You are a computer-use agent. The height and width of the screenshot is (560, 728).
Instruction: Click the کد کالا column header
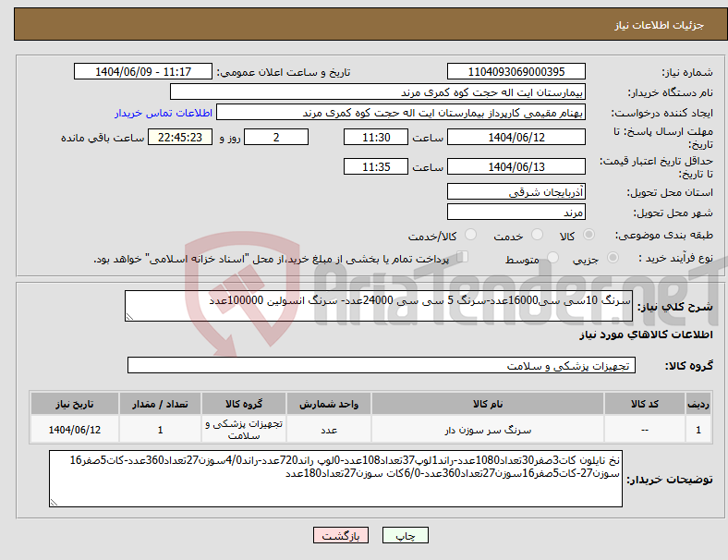(645, 404)
